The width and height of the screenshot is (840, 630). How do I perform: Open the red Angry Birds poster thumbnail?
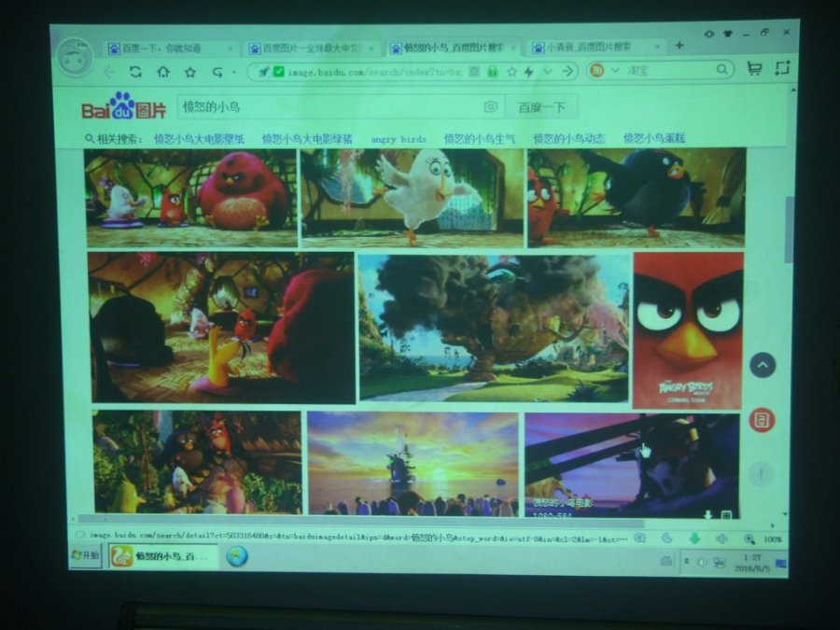coord(688,329)
